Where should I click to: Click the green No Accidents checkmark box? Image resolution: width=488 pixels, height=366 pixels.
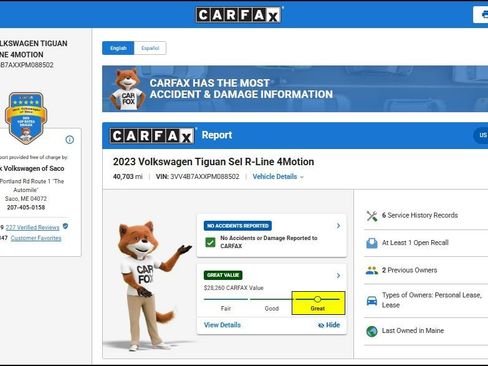[210, 242]
